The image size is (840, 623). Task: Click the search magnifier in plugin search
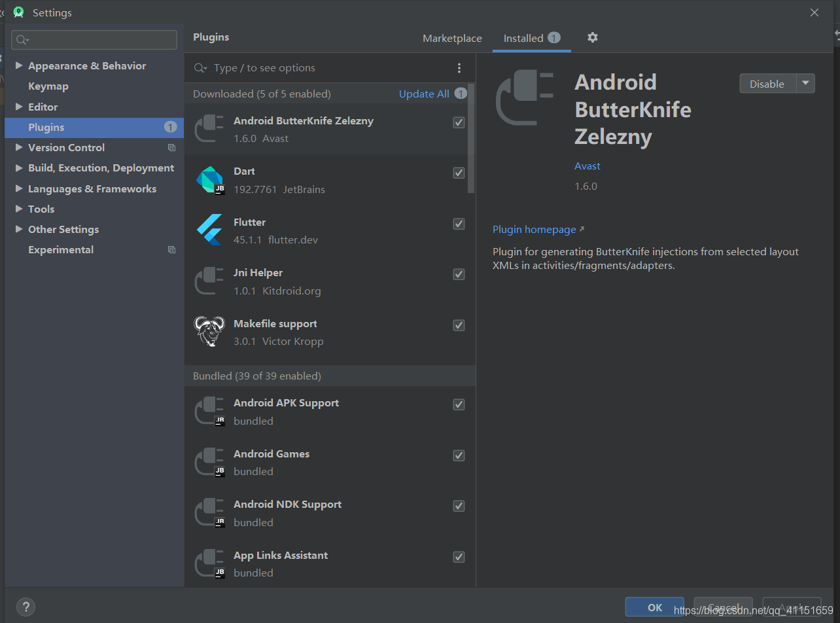point(201,68)
